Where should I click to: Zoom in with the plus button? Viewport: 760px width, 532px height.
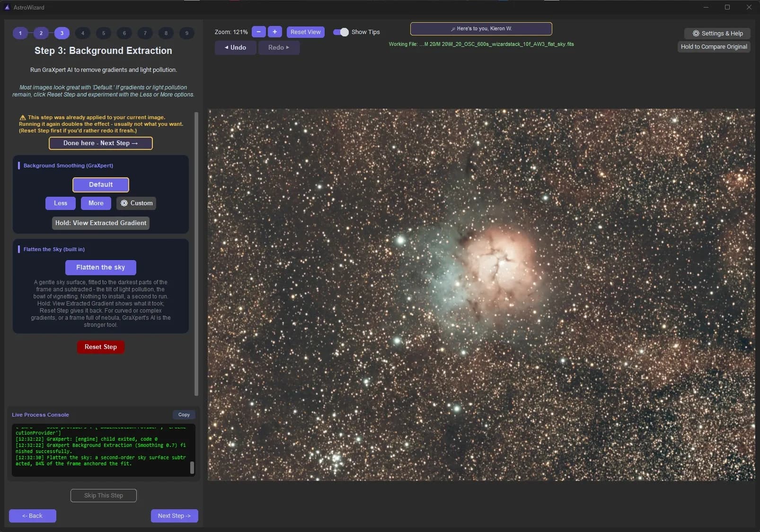point(275,32)
